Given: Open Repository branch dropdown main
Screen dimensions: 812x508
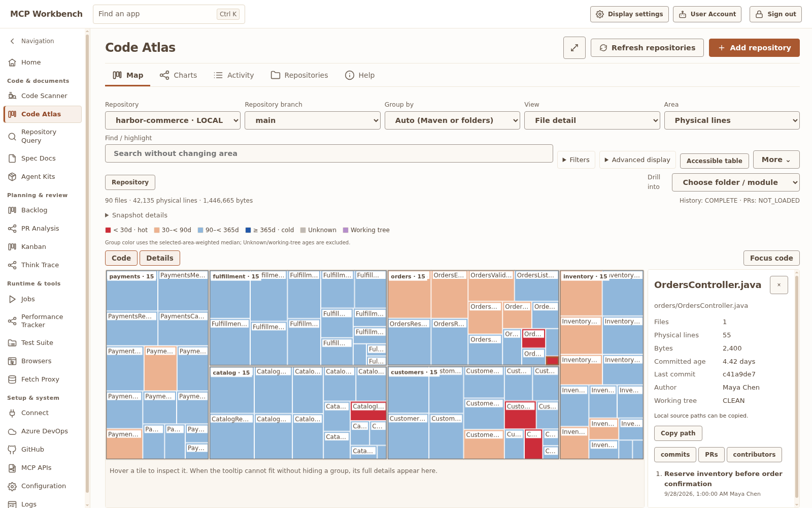Looking at the screenshot, I should pyautogui.click(x=313, y=120).
